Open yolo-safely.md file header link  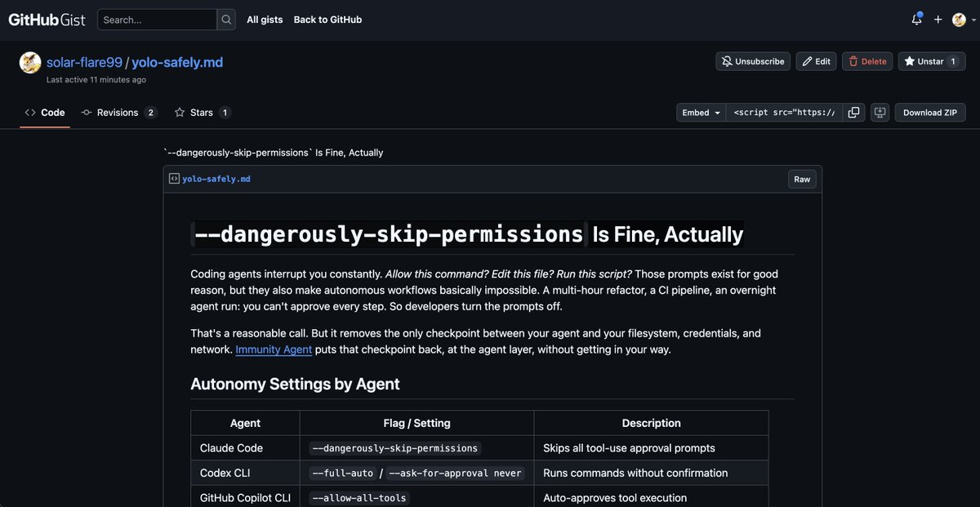click(216, 179)
